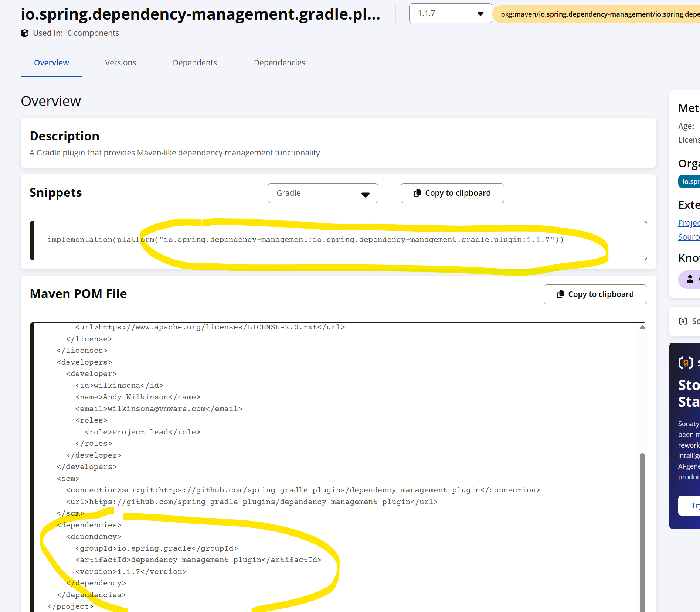
Task: Click the implementation platform snippet code
Action: point(305,240)
